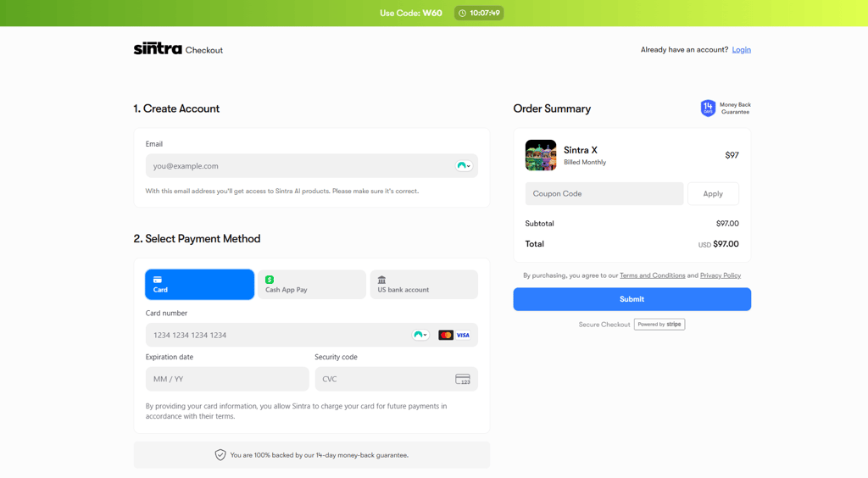Click the Total USD $97.00 value
The image size is (868, 478).
tap(719, 244)
